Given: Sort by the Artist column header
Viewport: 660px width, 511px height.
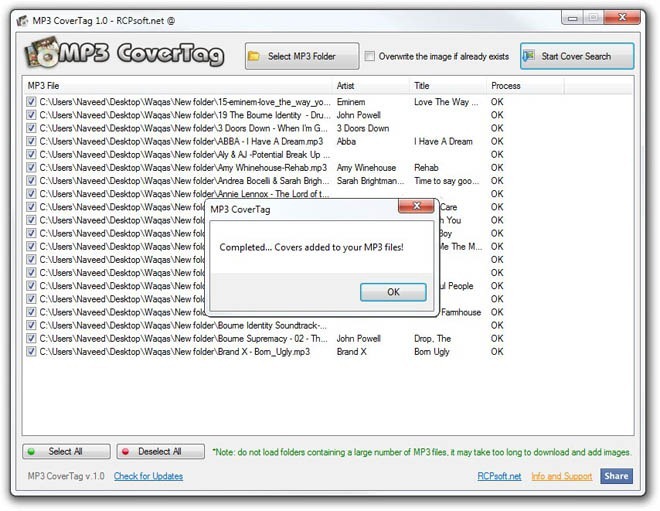Looking at the screenshot, I should pos(371,85).
